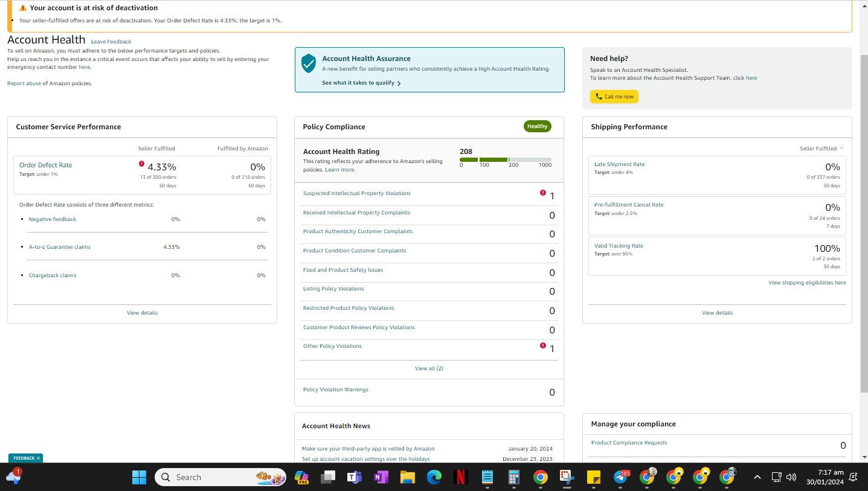This screenshot has height=491, width=868.
Task: Click the warning triangle icon in the deactivation banner
Action: (x=23, y=8)
